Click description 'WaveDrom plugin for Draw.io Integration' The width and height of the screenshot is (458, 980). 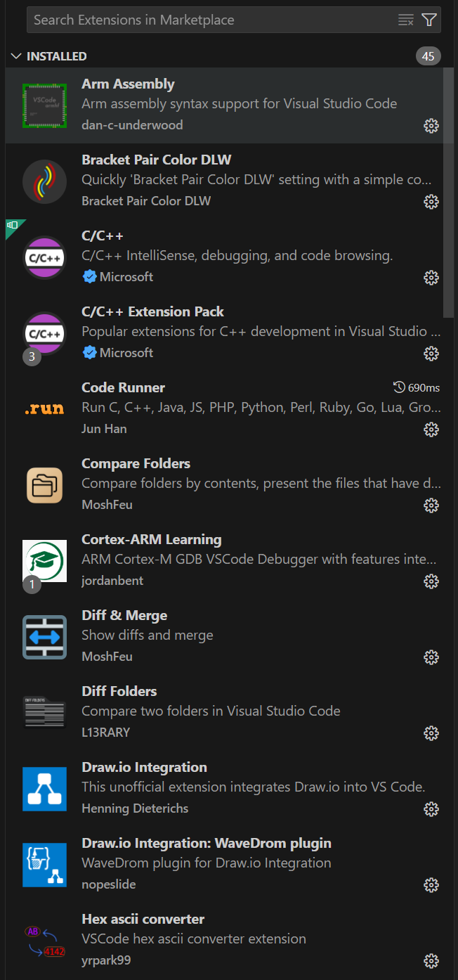(x=207, y=863)
